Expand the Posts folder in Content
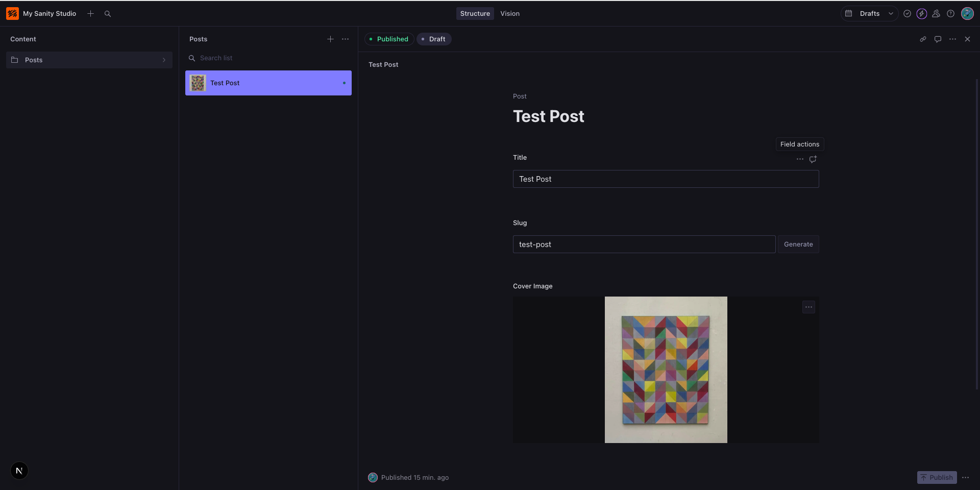The height and width of the screenshot is (490, 980). coord(89,60)
